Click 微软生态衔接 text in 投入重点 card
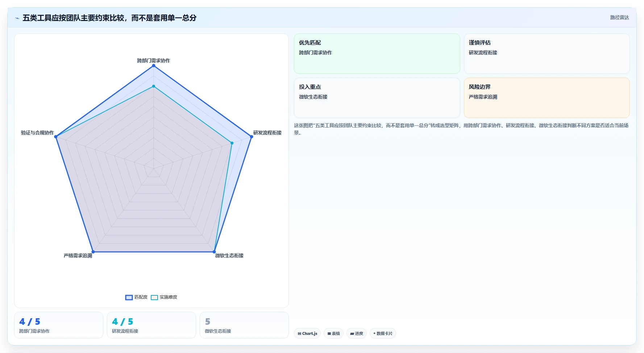This screenshot has width=644, height=353. [313, 97]
